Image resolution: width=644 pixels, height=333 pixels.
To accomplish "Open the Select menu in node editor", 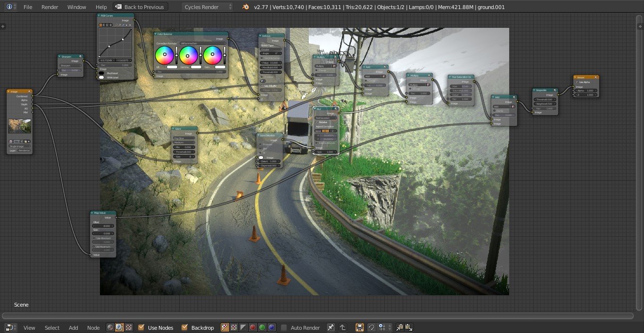I will point(52,328).
